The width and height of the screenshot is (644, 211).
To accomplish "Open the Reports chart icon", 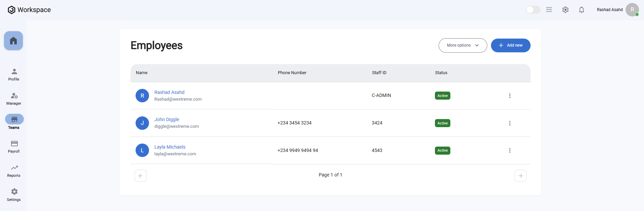I will coord(14,168).
